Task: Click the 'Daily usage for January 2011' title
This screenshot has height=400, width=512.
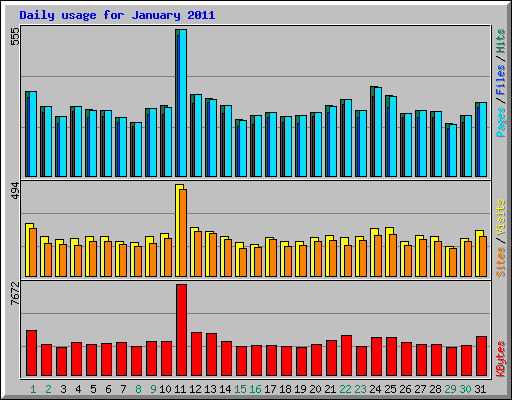Action: point(117,15)
